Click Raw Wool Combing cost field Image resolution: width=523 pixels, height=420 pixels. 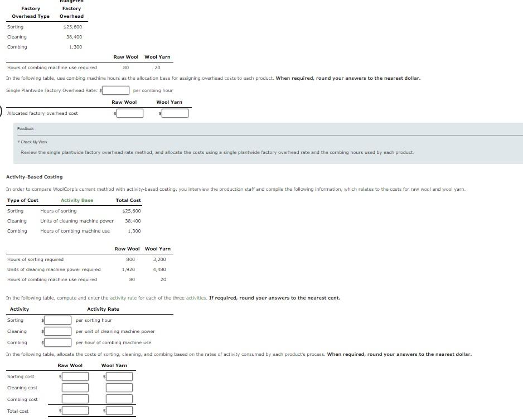click(x=75, y=399)
